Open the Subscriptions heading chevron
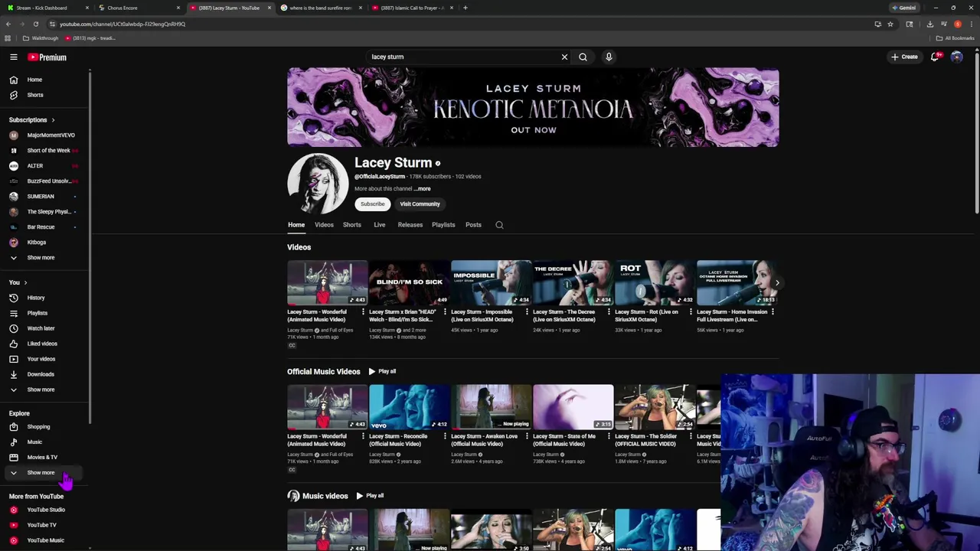Image resolution: width=980 pixels, height=551 pixels. tap(53, 120)
